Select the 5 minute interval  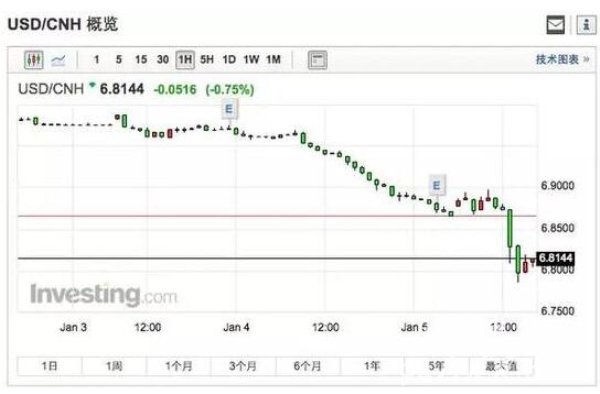click(119, 60)
